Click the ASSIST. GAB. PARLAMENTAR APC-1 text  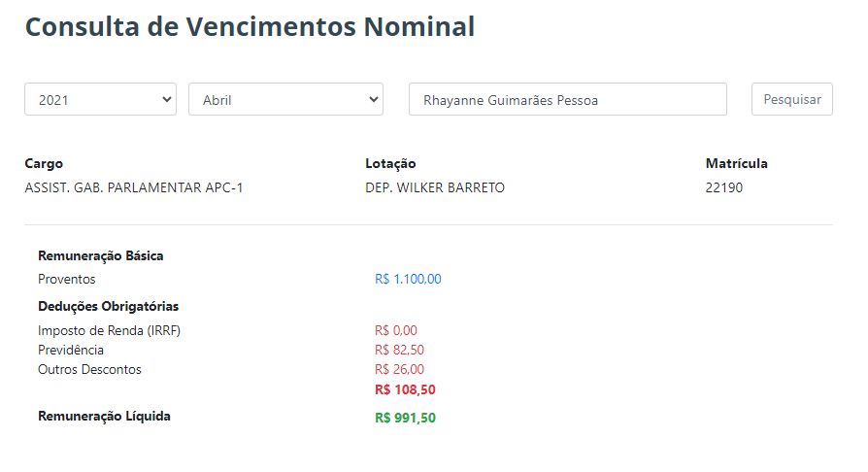pos(134,187)
